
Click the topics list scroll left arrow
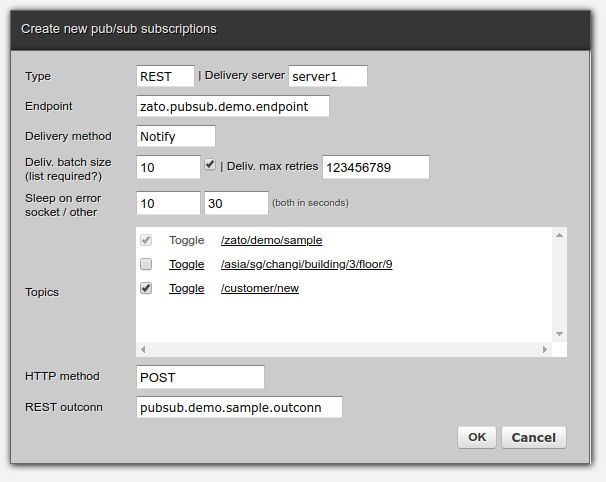click(x=142, y=349)
